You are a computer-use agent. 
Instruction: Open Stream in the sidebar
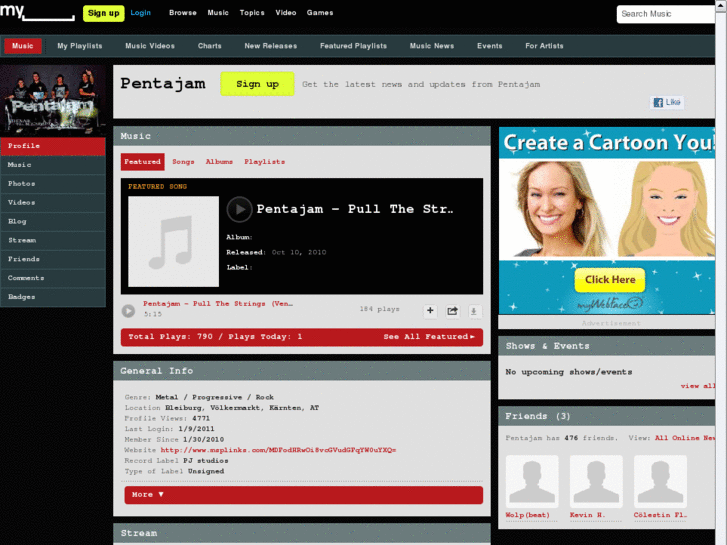pyautogui.click(x=53, y=240)
